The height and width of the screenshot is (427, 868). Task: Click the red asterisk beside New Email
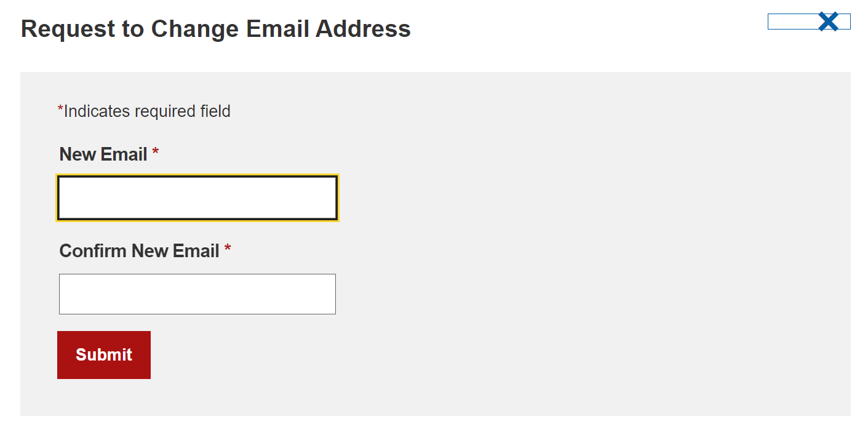coord(156,152)
